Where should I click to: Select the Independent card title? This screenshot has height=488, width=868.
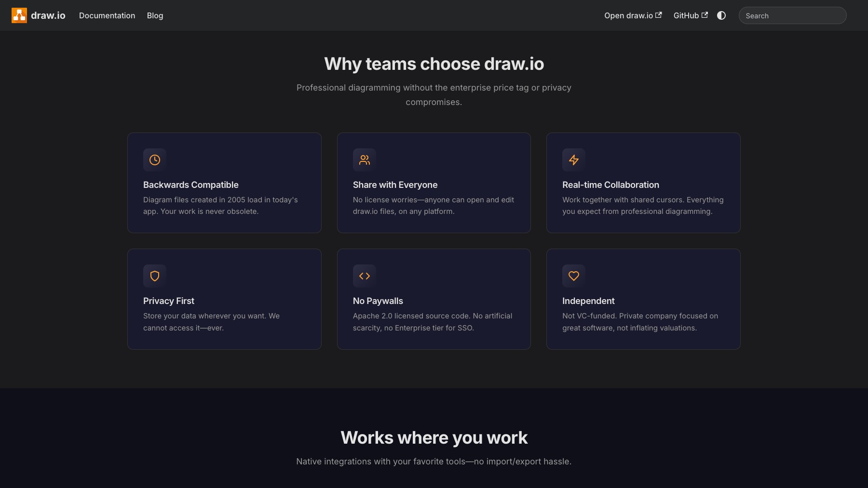tap(588, 301)
